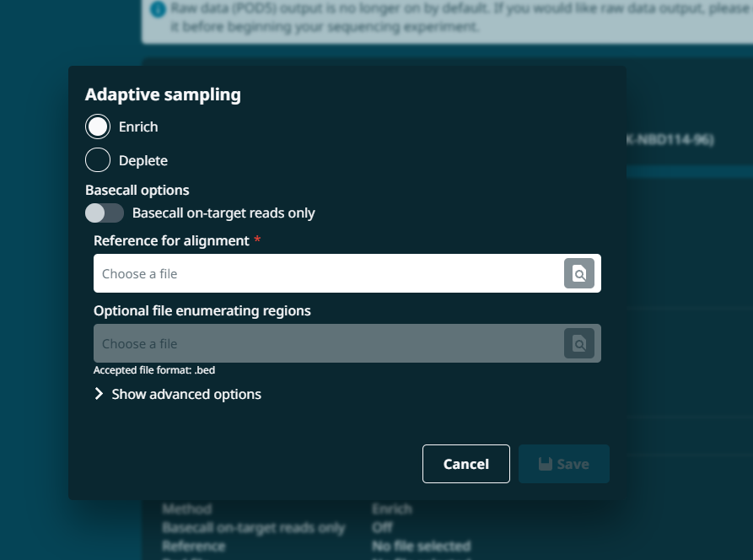Select the Enrich option
This screenshot has width=753, height=560.
[x=97, y=127]
